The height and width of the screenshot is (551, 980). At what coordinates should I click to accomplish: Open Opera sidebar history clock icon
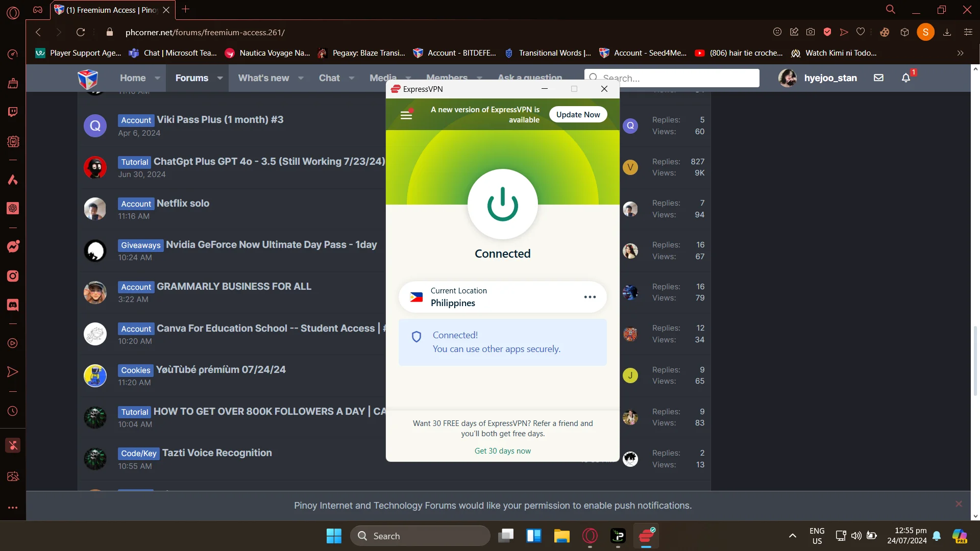click(x=13, y=411)
